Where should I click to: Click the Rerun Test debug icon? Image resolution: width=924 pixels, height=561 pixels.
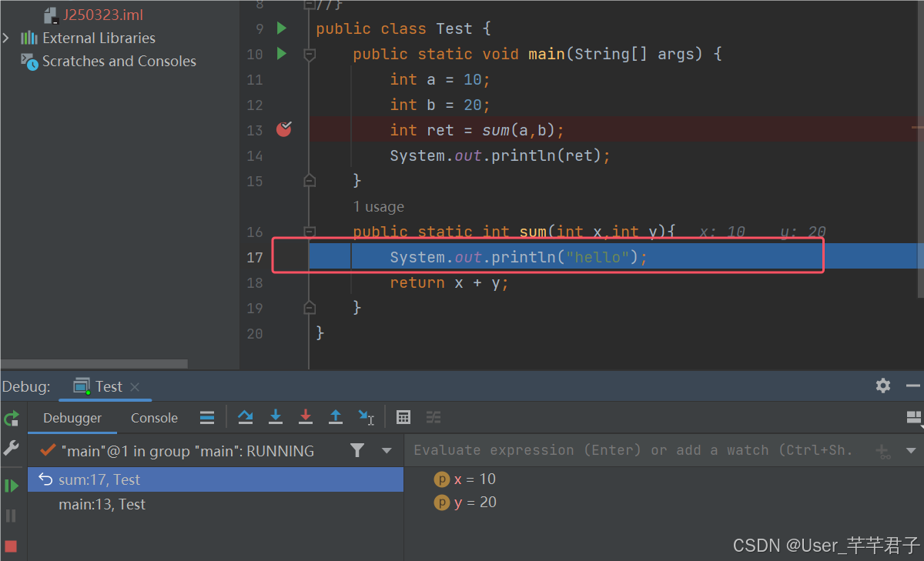11,419
